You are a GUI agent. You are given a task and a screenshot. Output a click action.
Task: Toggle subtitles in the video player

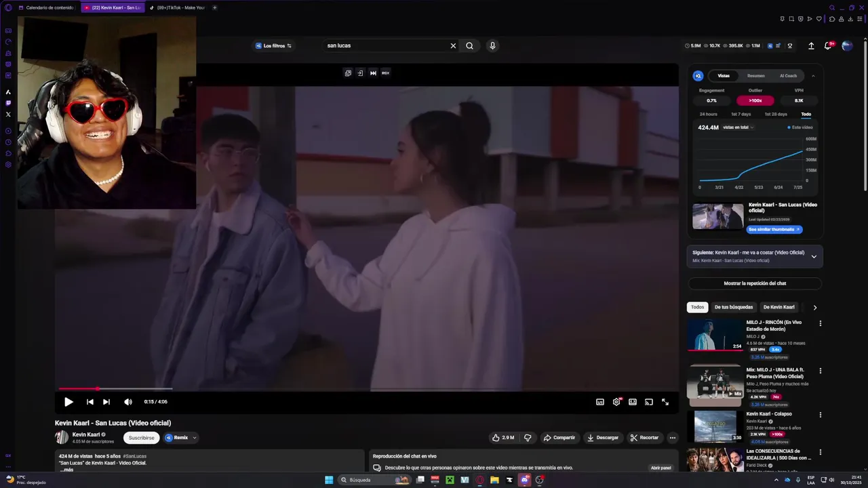click(x=600, y=402)
